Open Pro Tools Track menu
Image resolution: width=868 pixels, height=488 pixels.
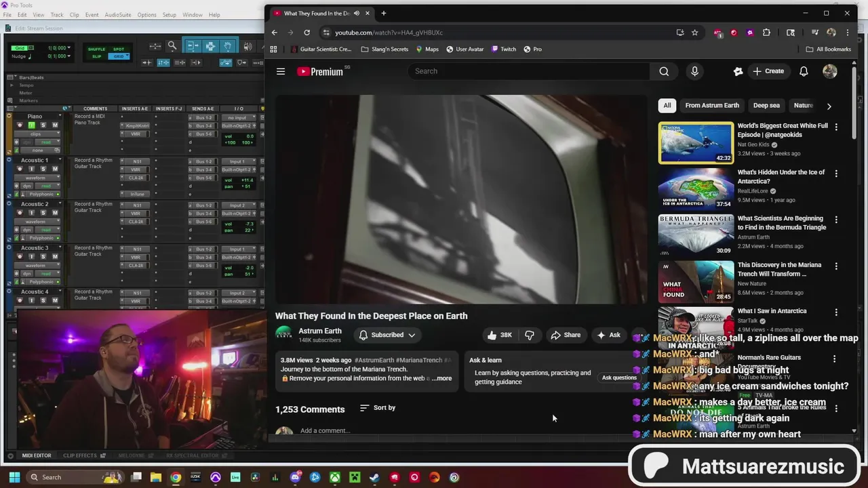tap(57, 15)
